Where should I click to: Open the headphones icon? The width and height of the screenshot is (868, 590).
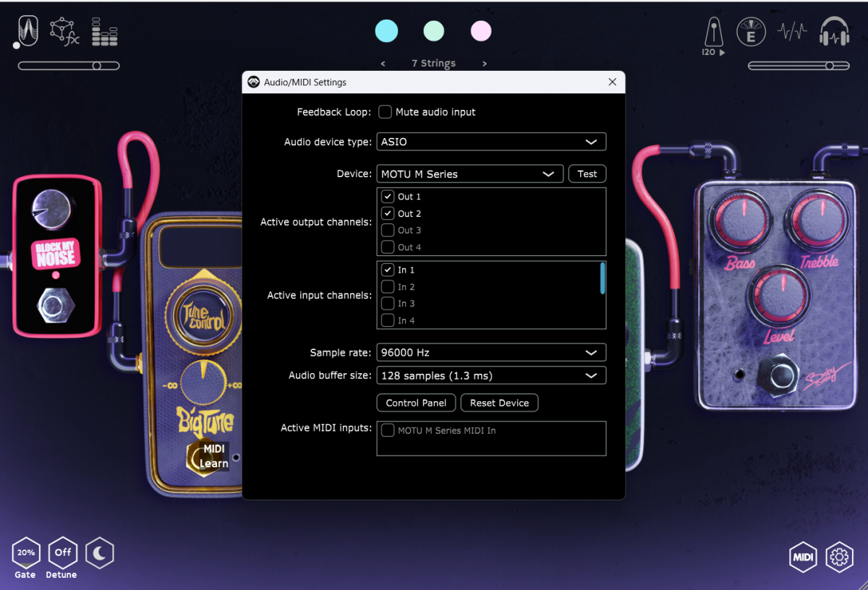(x=834, y=33)
